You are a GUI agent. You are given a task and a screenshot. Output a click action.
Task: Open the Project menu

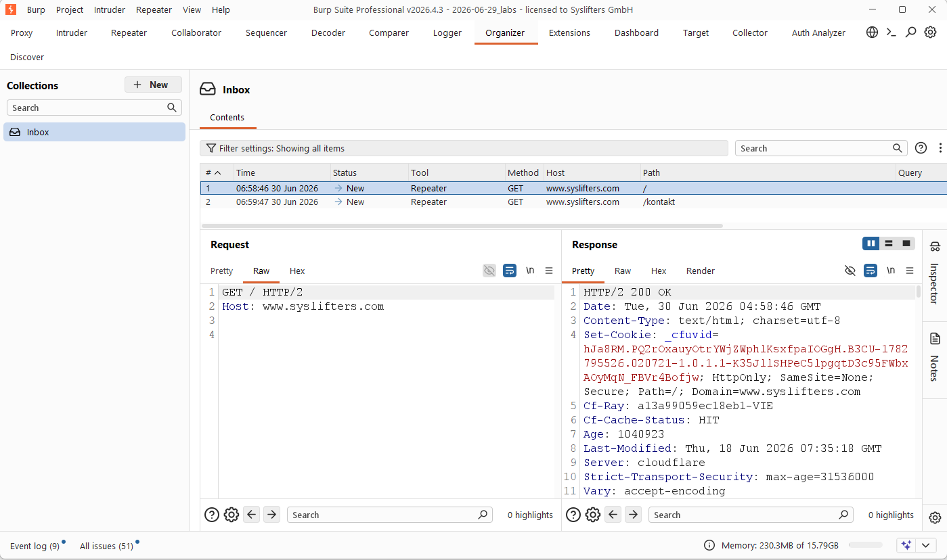[x=70, y=9]
